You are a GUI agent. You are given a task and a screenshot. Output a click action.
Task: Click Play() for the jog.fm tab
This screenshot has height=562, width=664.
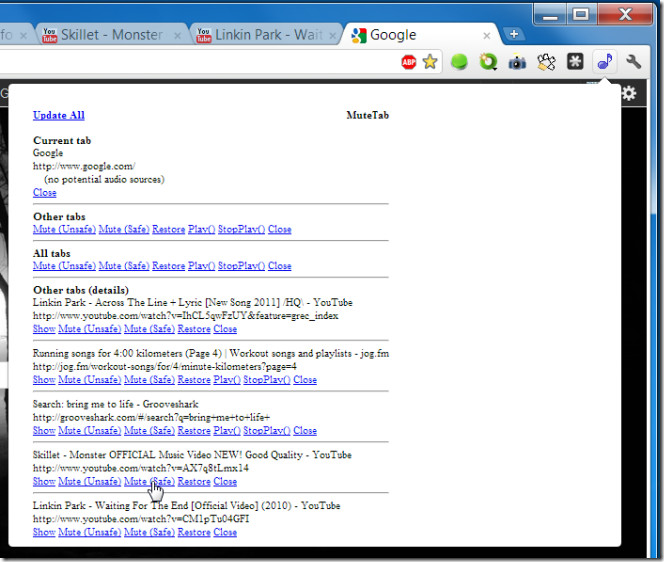click(x=227, y=380)
